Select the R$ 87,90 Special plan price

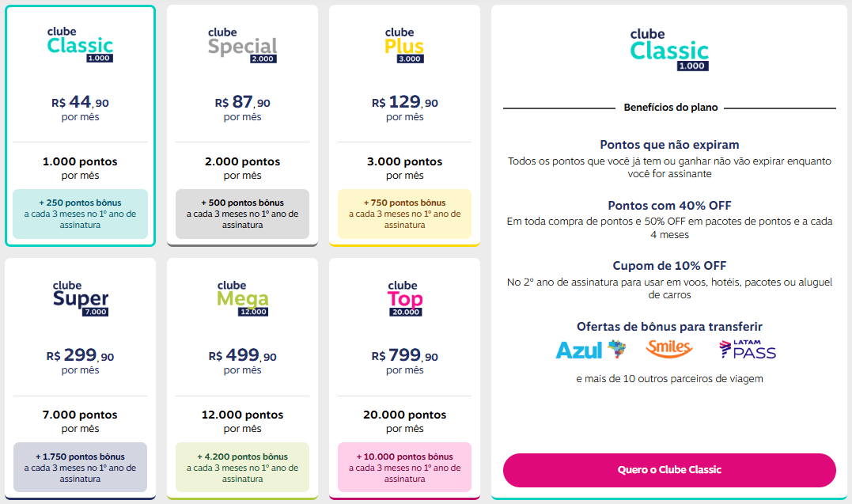coord(242,103)
